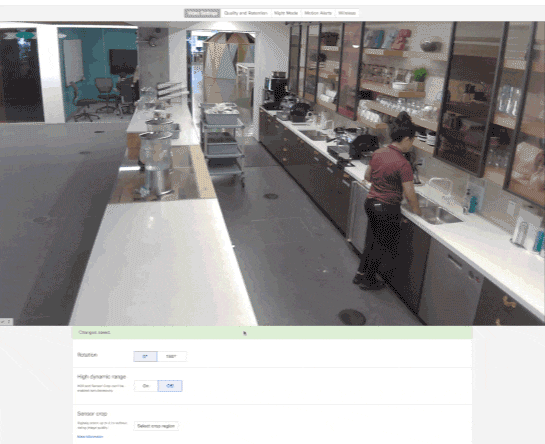Click the description text under High dynamic range
This screenshot has height=444, width=545.
coord(100,388)
